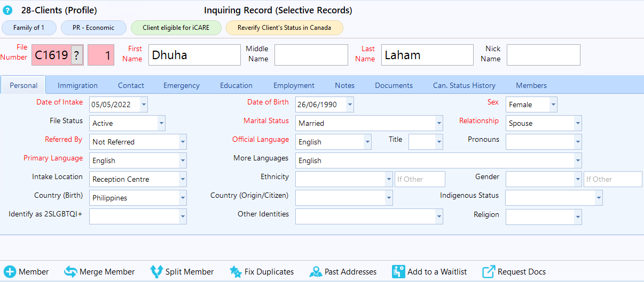Click the Split Member icon
The height and width of the screenshot is (282, 644).
(x=156, y=272)
